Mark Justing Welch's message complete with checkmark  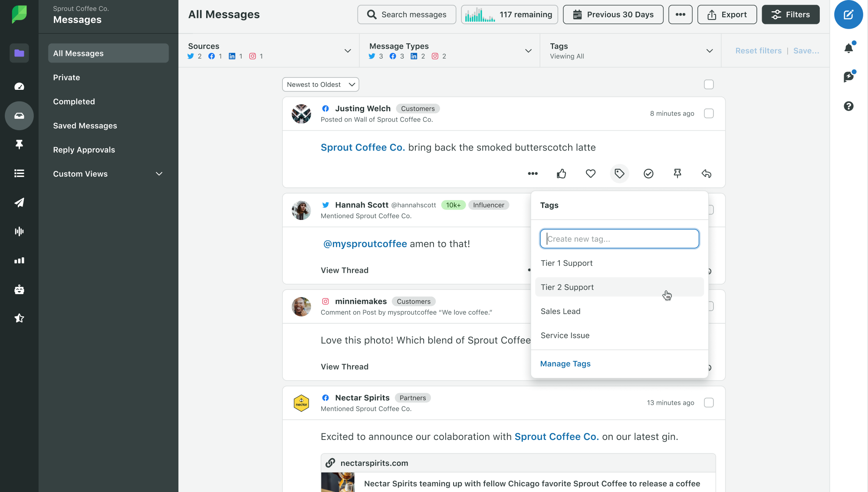[x=648, y=174]
